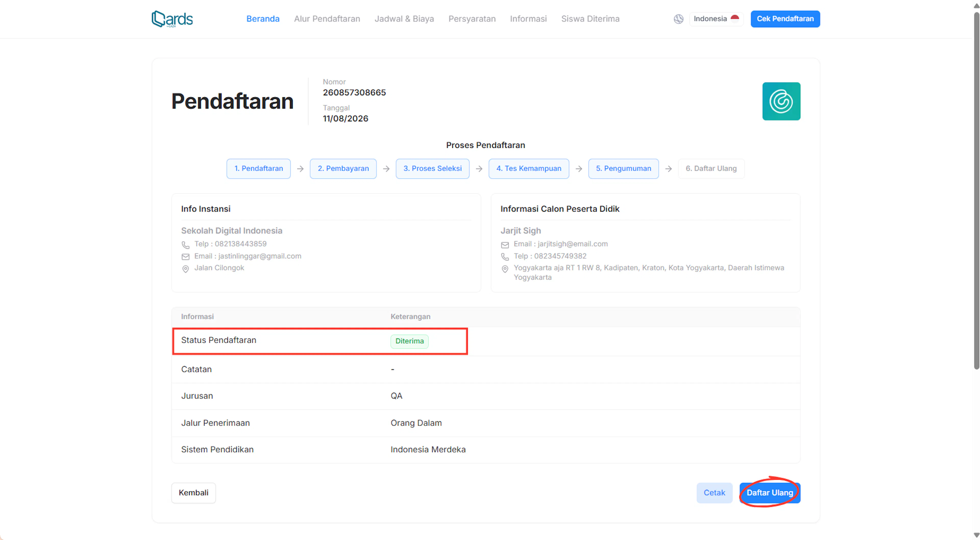Click the Kembali button
980x540 pixels.
click(193, 493)
